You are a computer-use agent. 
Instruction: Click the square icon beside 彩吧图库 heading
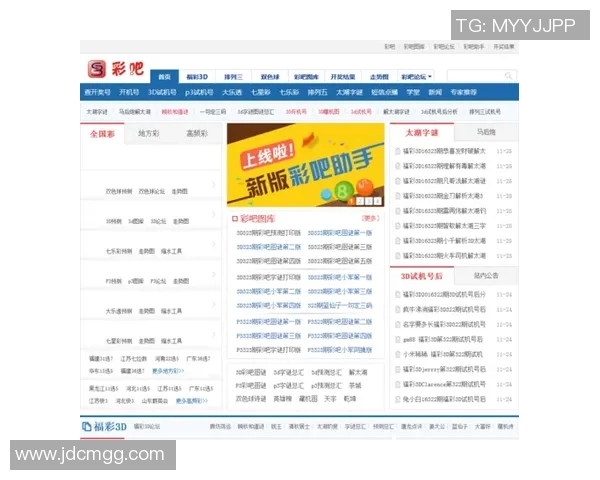235,219
